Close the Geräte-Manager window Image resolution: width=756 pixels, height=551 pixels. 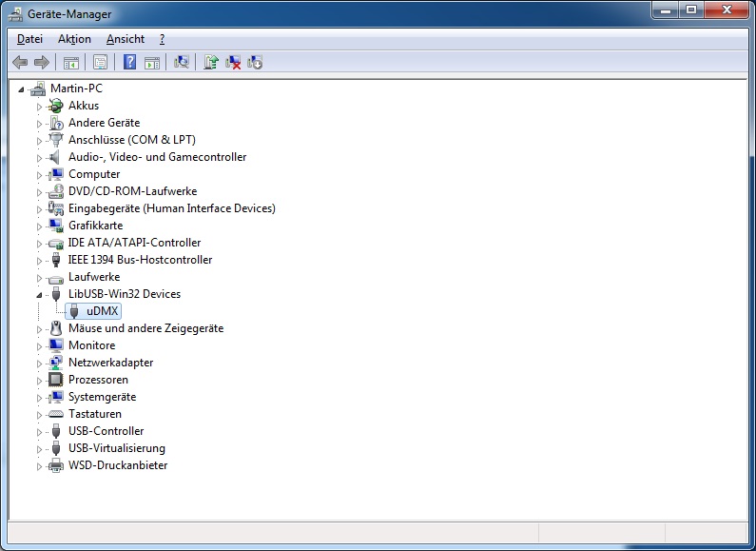(727, 10)
